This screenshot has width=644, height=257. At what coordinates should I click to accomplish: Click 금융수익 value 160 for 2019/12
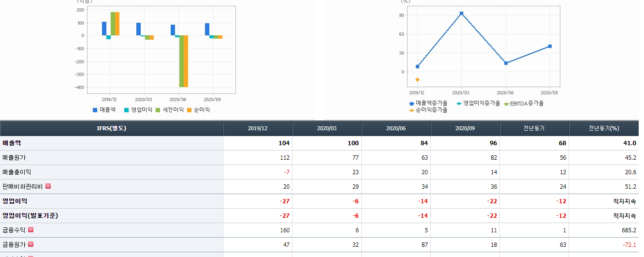pyautogui.click(x=284, y=230)
